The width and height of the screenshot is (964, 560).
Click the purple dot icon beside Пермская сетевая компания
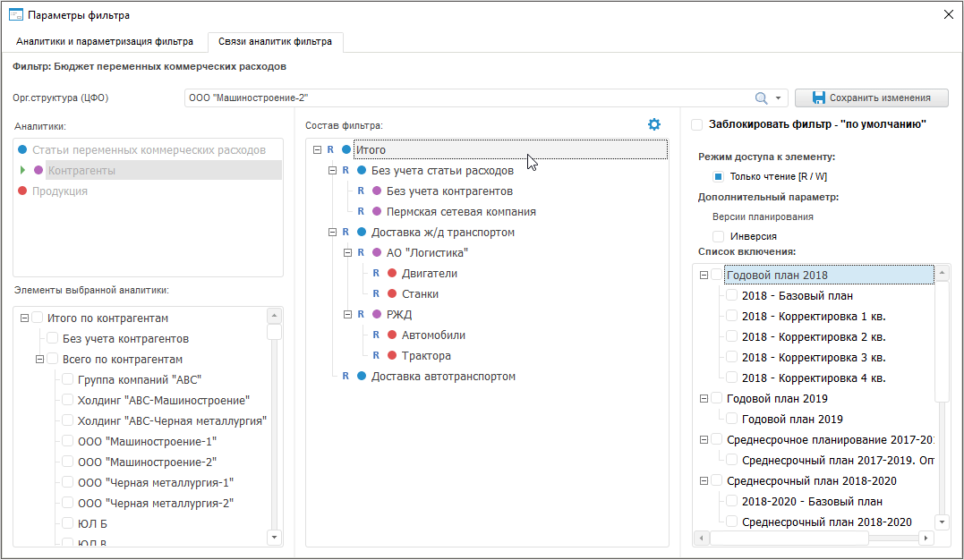(377, 212)
